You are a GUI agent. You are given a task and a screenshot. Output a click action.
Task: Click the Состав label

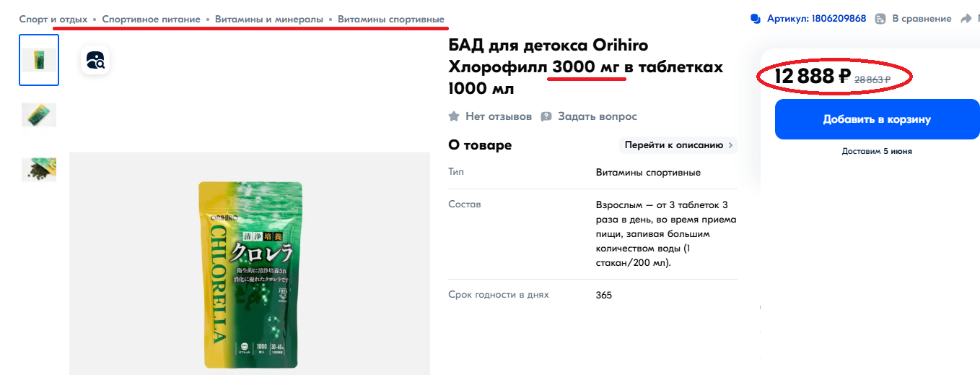[465, 204]
